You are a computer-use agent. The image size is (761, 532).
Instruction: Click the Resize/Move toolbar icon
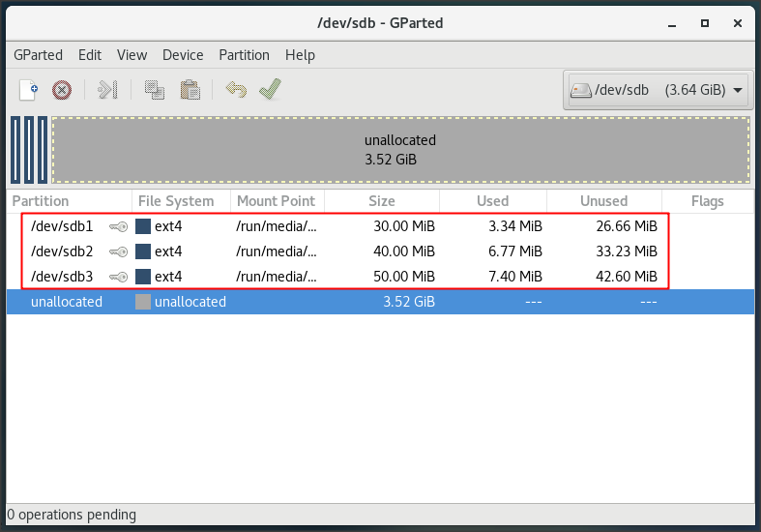(107, 90)
